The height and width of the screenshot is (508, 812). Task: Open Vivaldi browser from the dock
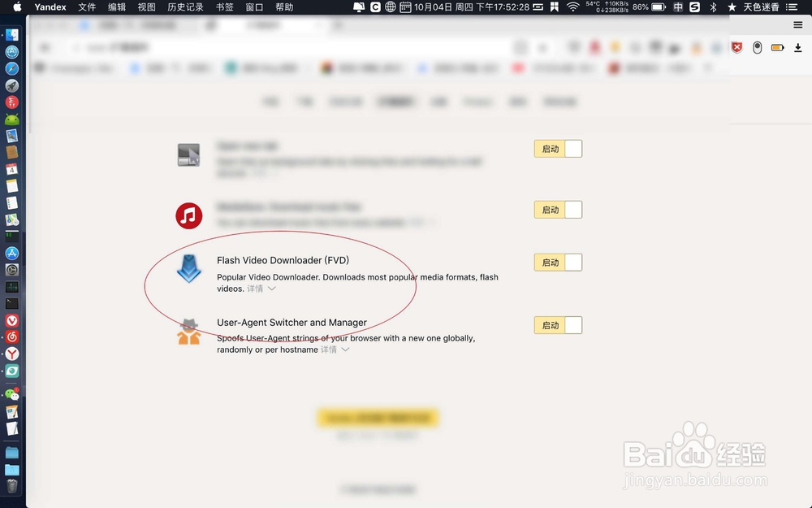[x=12, y=320]
